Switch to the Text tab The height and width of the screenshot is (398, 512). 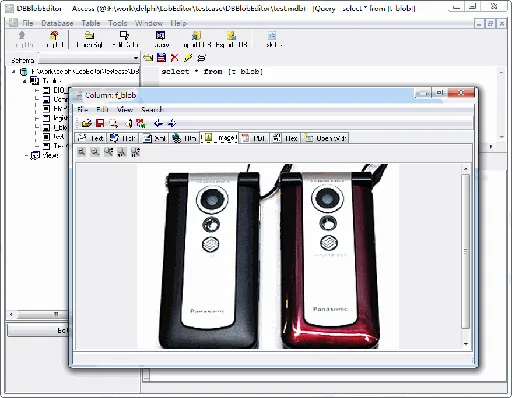(x=91, y=138)
